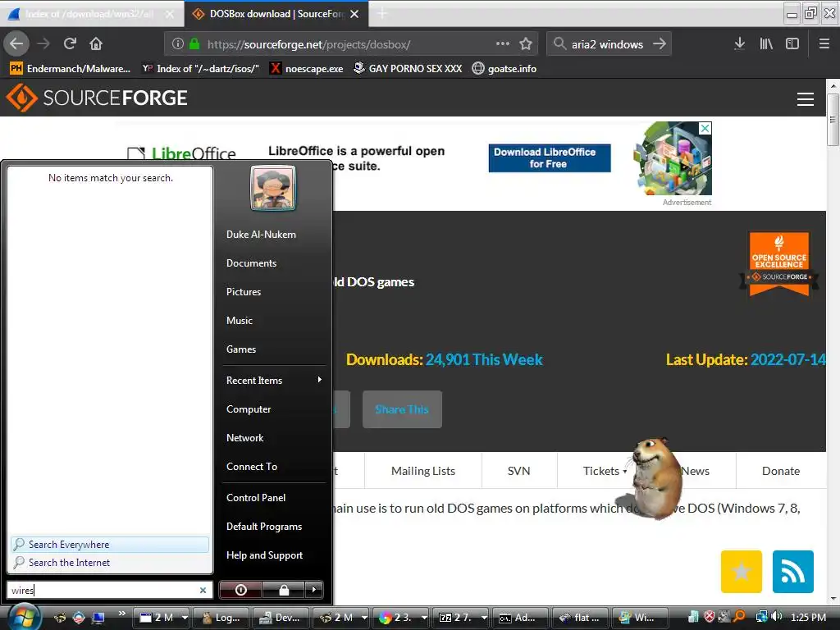This screenshot has width=840, height=630.
Task: Open the Donate tab
Action: coord(781,471)
